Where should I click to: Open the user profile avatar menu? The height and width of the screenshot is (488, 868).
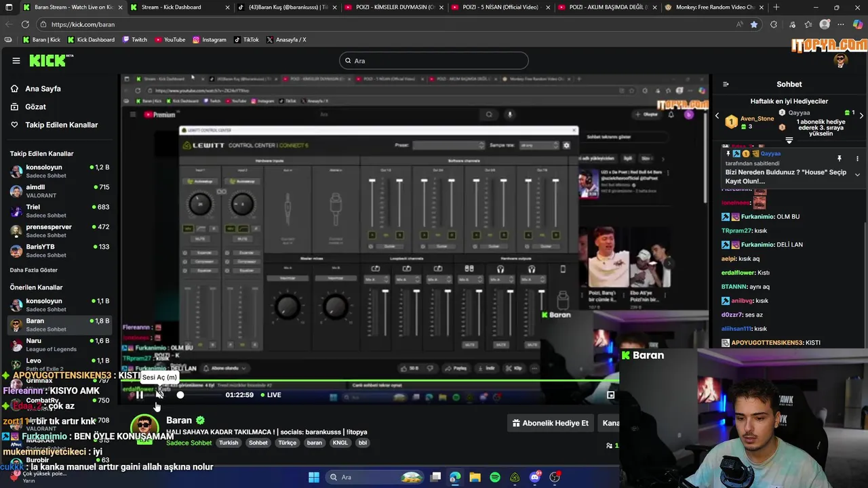click(841, 60)
